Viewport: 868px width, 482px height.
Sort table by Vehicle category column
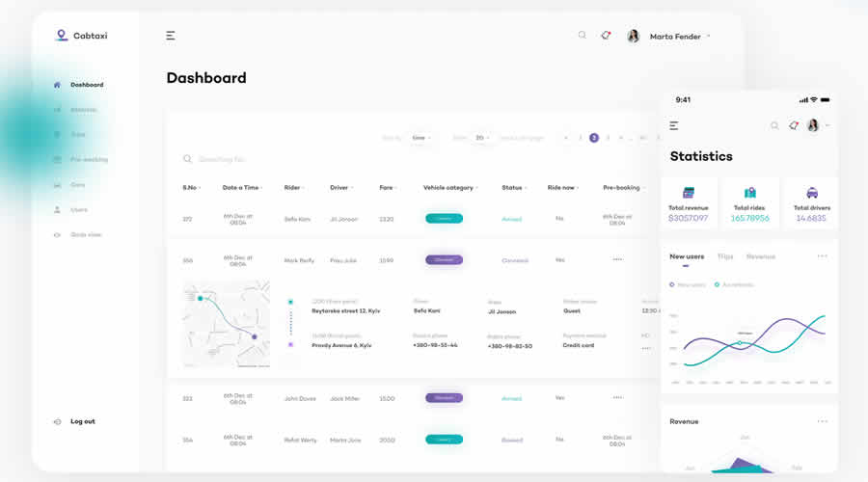tap(449, 188)
